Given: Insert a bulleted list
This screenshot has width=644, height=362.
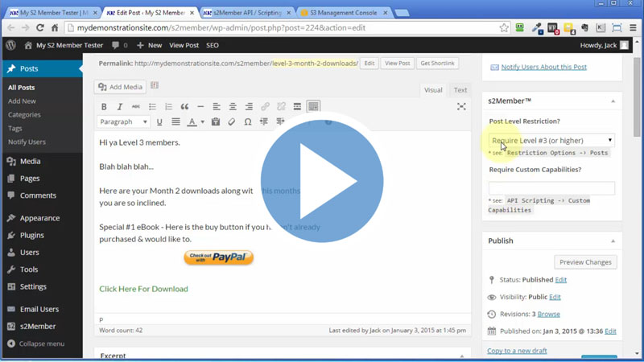Looking at the screenshot, I should click(152, 107).
